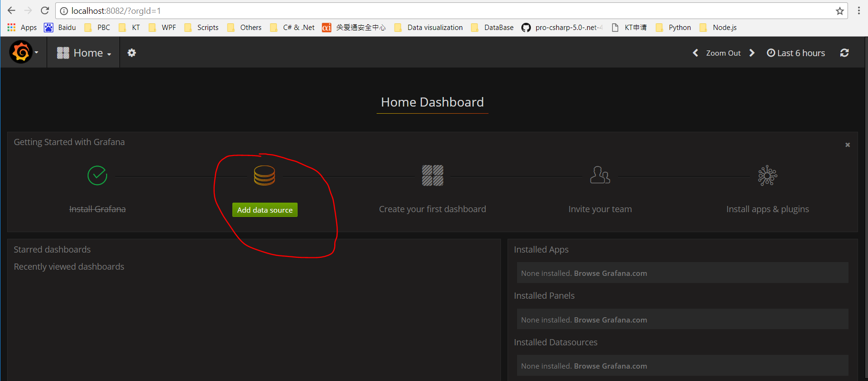Screen dimensions: 868x381
Task: Open the 关爱通安全中心 bookmark
Action: (x=354, y=27)
